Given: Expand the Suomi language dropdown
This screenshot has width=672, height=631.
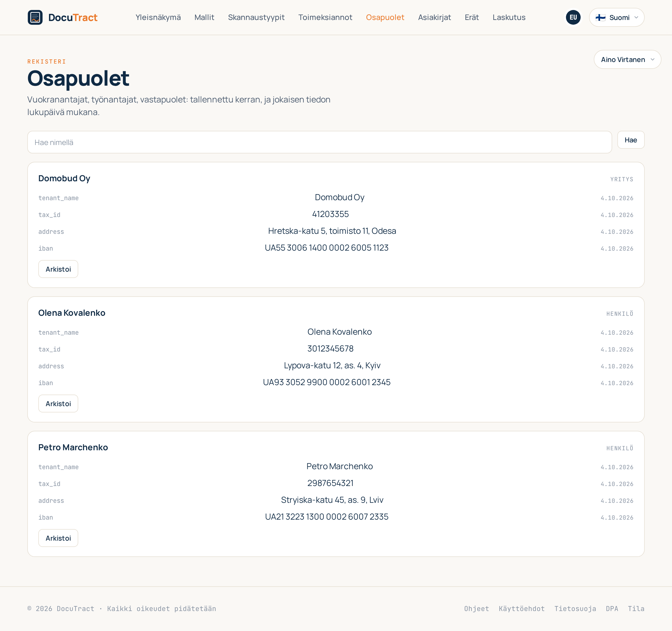Looking at the screenshot, I should [x=617, y=17].
